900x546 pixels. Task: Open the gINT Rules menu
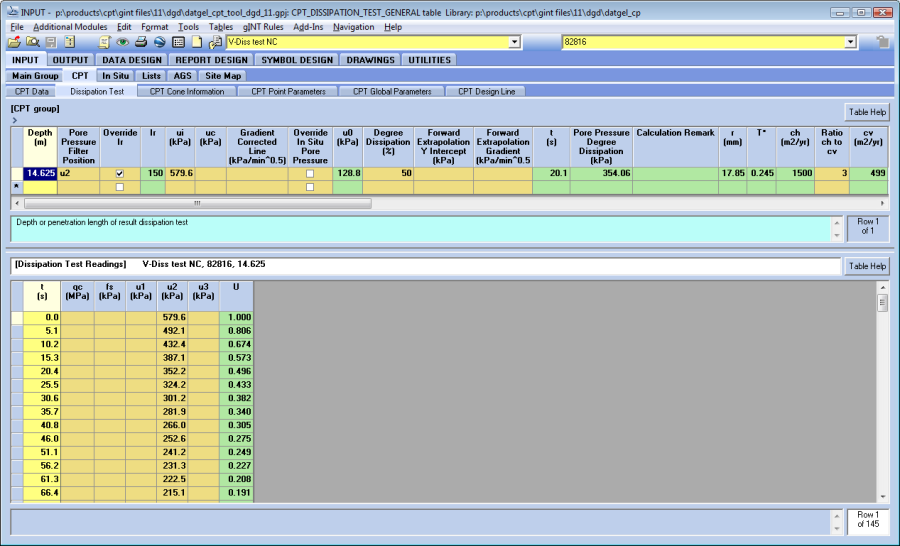click(x=262, y=27)
